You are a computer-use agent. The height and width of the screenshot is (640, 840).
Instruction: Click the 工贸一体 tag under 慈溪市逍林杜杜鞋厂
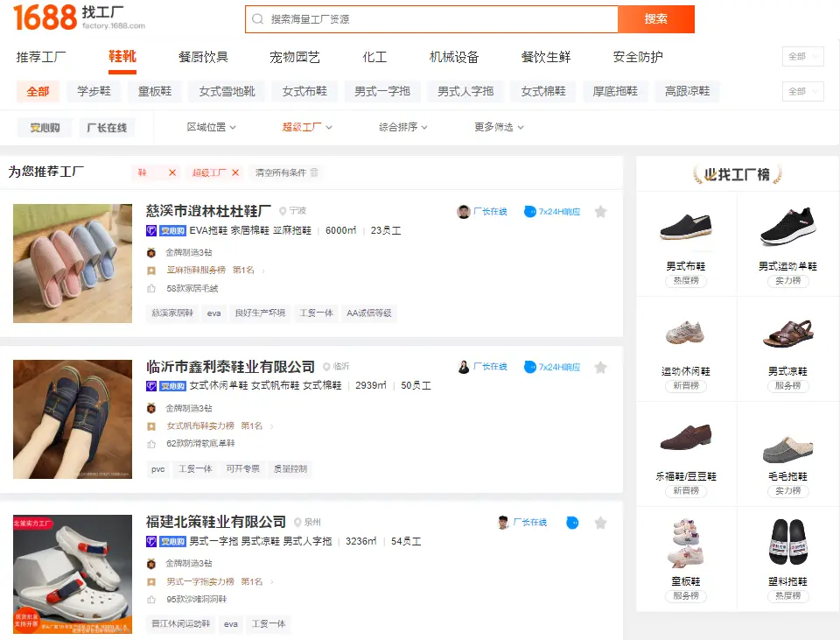point(316,313)
